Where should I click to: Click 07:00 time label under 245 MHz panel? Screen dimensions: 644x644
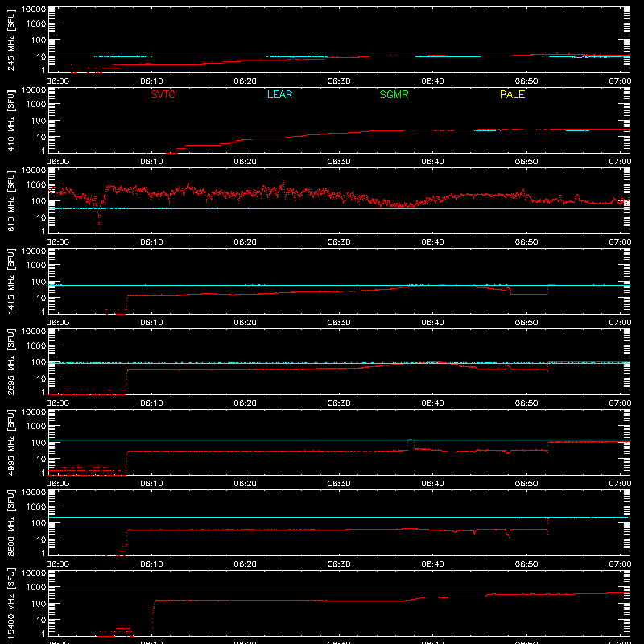click(x=620, y=81)
